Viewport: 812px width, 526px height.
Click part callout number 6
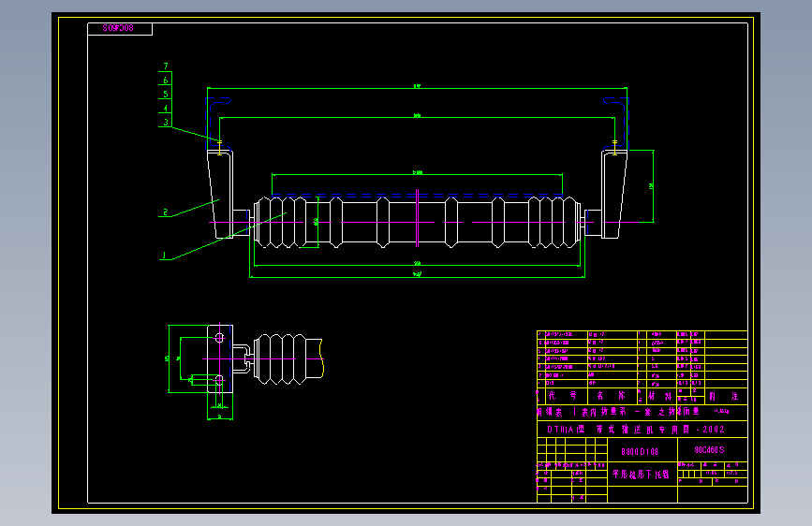166,80
